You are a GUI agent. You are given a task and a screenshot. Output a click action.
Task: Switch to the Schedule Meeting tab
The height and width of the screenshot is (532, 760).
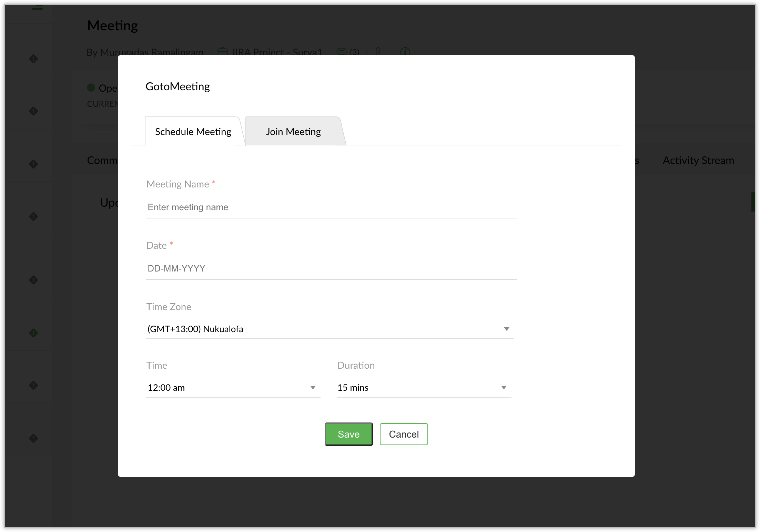point(193,132)
